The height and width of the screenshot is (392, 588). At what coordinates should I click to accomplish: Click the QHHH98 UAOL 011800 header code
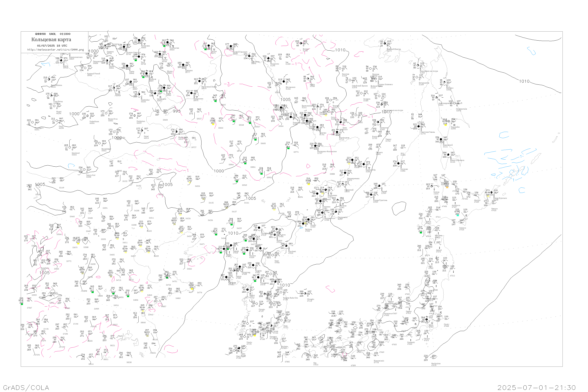pos(53,34)
